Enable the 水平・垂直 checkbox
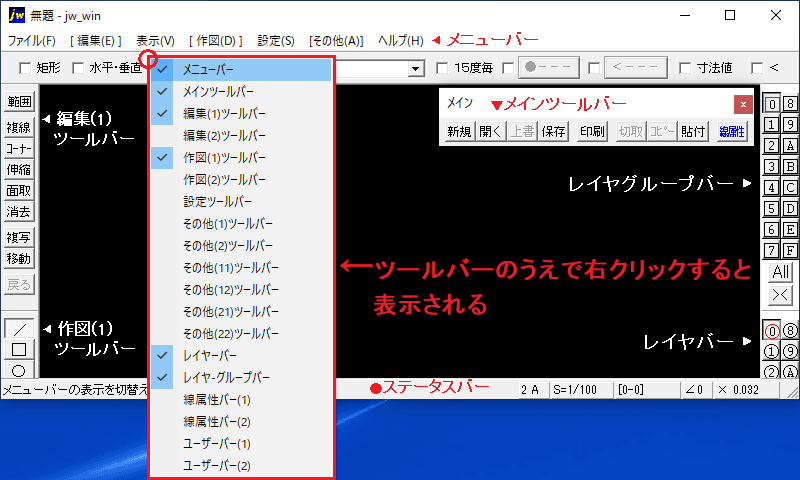 tap(78, 68)
